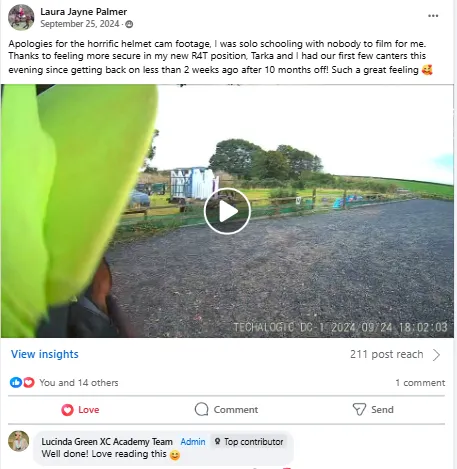Click the Send icon
The width and height of the screenshot is (457, 469).
coord(359,409)
